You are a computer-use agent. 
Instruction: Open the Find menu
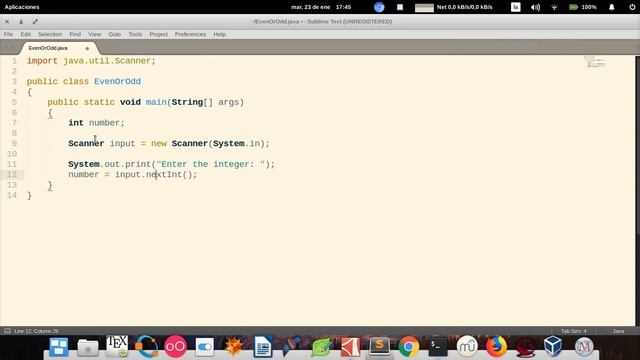click(x=75, y=34)
